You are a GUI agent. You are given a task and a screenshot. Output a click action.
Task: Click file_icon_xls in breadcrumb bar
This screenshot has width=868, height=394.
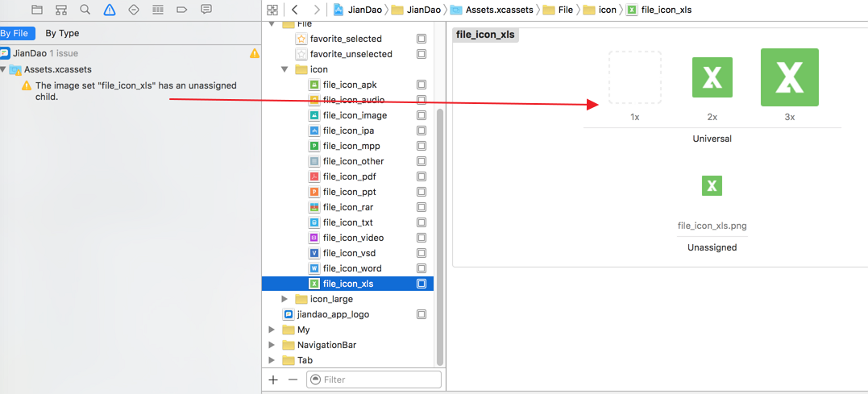click(658, 10)
